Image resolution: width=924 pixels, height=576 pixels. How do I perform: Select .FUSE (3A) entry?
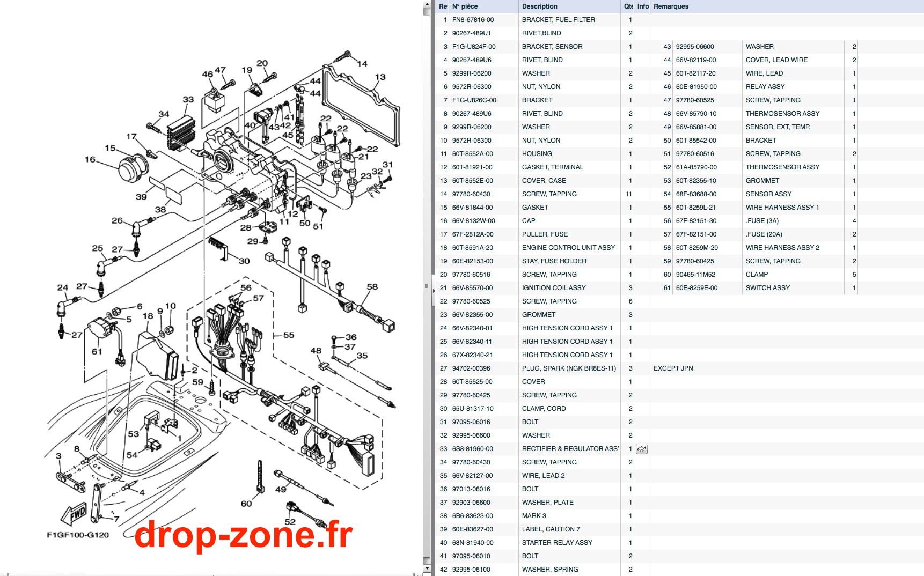[x=762, y=221]
